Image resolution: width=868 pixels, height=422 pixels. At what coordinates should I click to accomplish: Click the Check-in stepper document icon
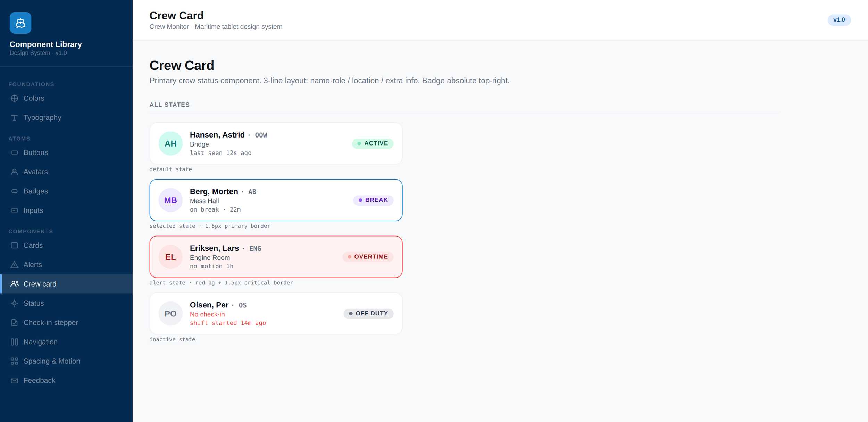14,323
